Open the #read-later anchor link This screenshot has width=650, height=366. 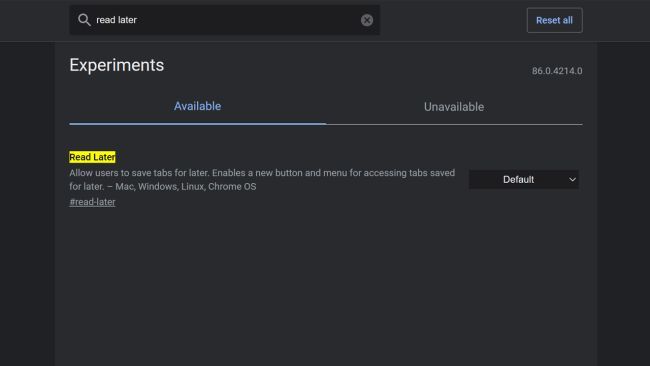92,202
